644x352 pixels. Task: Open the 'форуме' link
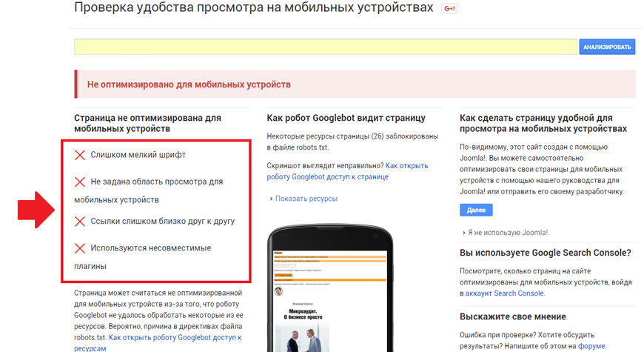[x=591, y=346]
